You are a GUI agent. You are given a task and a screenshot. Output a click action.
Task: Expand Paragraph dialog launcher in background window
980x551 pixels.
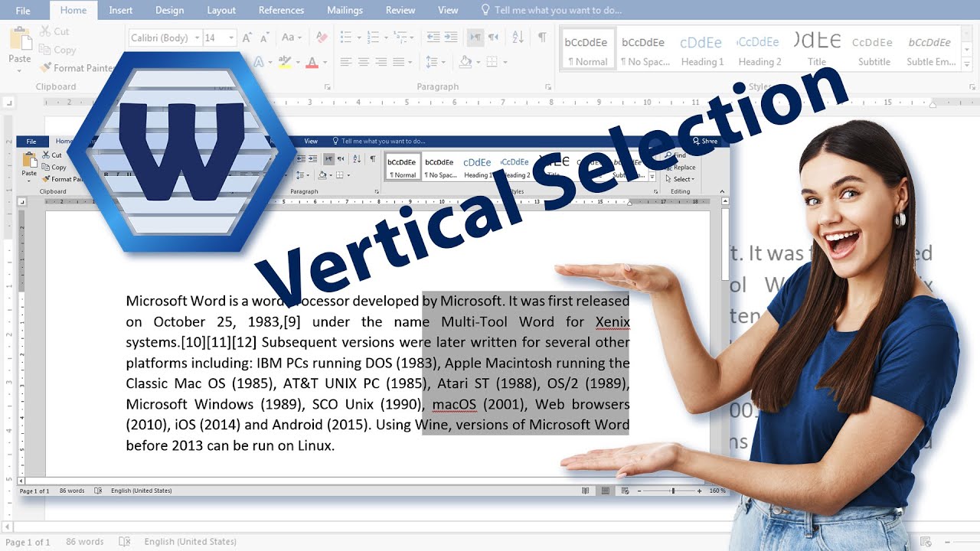[x=548, y=87]
